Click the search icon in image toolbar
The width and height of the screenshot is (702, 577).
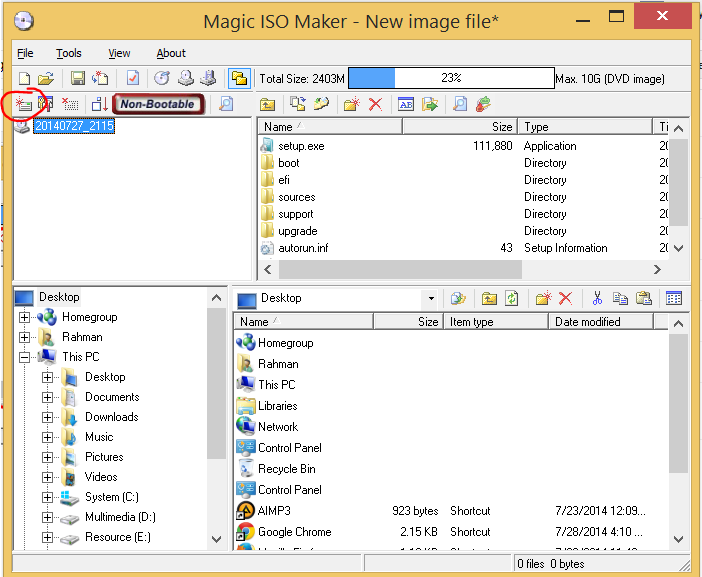pyautogui.click(x=460, y=104)
